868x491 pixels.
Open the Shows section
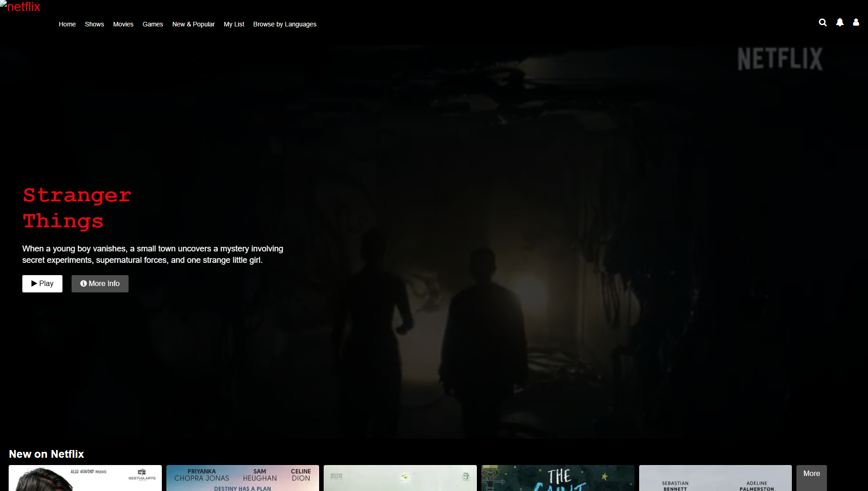click(x=94, y=24)
